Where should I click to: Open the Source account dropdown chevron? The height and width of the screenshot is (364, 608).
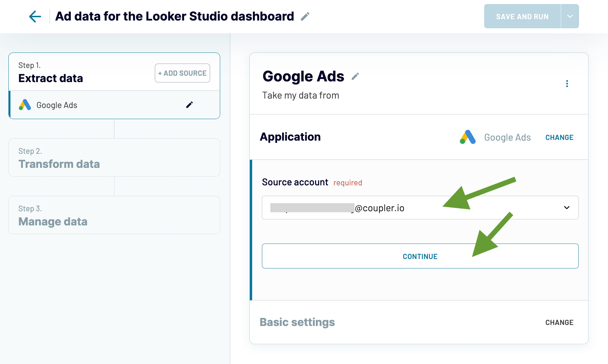tap(567, 208)
